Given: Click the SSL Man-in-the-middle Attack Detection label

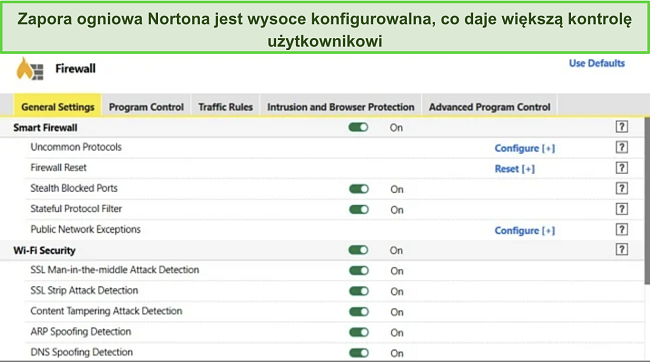Looking at the screenshot, I should click(115, 270).
